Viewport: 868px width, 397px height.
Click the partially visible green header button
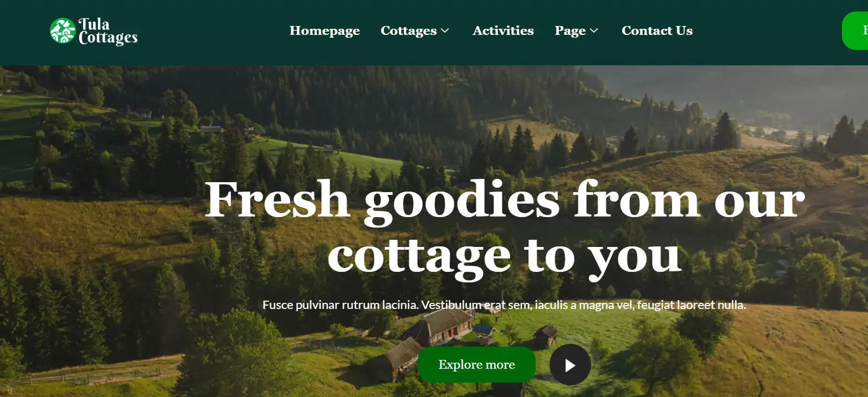point(855,31)
